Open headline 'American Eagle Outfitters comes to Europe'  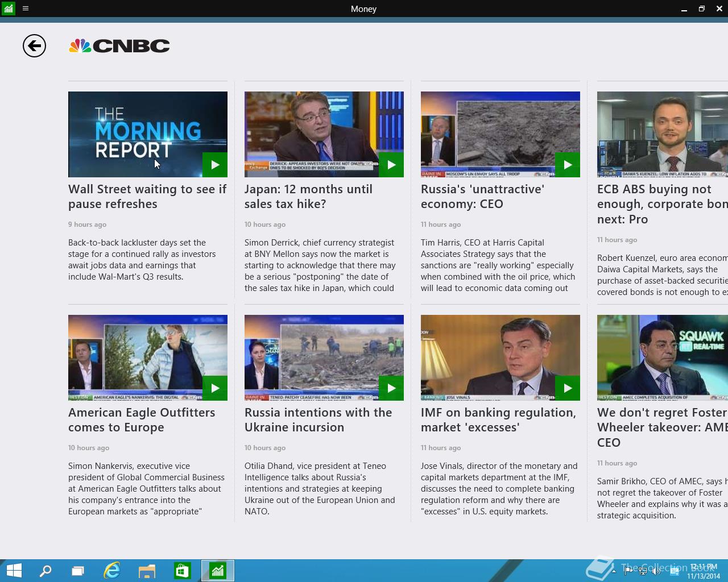[x=142, y=420]
